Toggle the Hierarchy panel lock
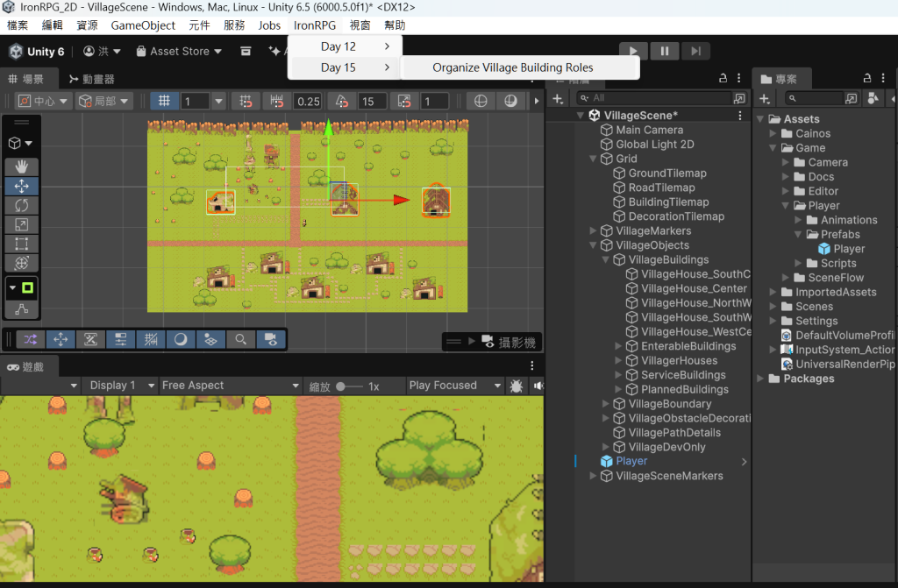This screenshot has width=898, height=588. coord(723,78)
